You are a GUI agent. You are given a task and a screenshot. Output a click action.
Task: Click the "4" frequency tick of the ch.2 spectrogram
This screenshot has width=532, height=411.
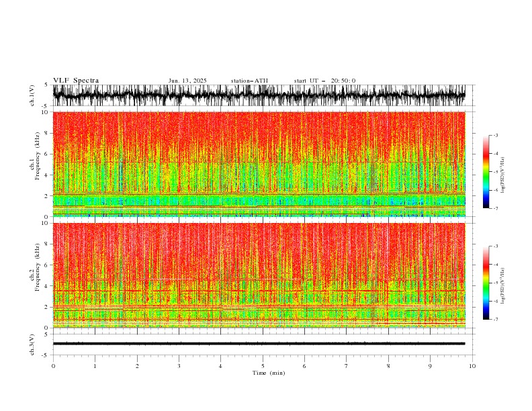[x=47, y=286]
